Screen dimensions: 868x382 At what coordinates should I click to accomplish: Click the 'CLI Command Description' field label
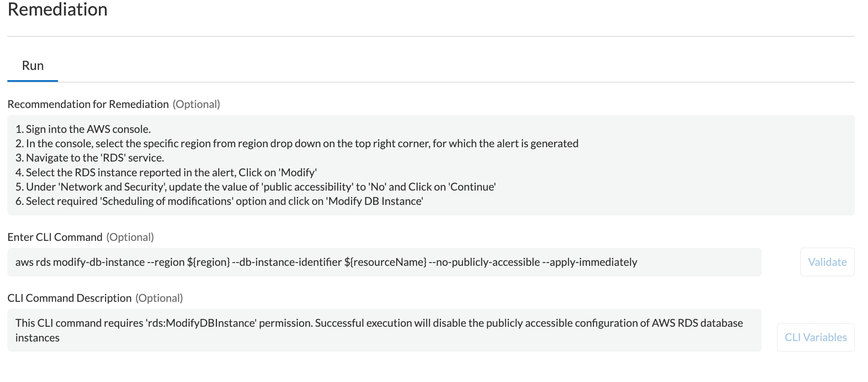pyautogui.click(x=69, y=298)
